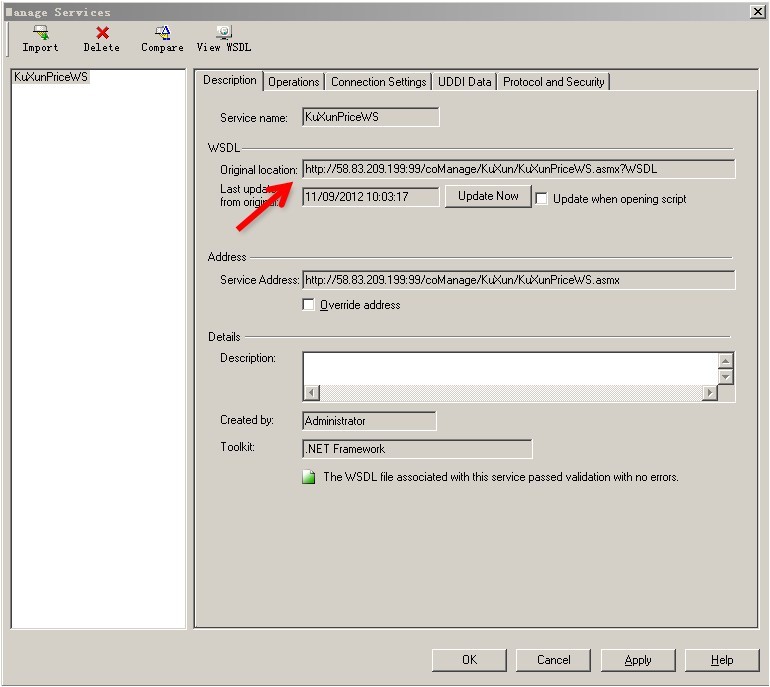Click the WSDL validation passed message text
This screenshot has width=770, height=687.
pos(501,477)
